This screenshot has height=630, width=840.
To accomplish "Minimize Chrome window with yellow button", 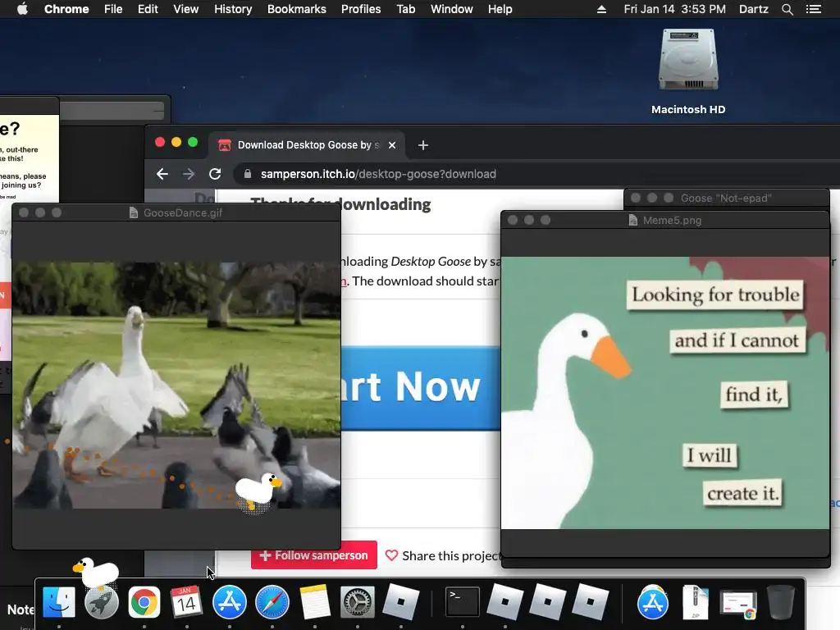I will (176, 142).
